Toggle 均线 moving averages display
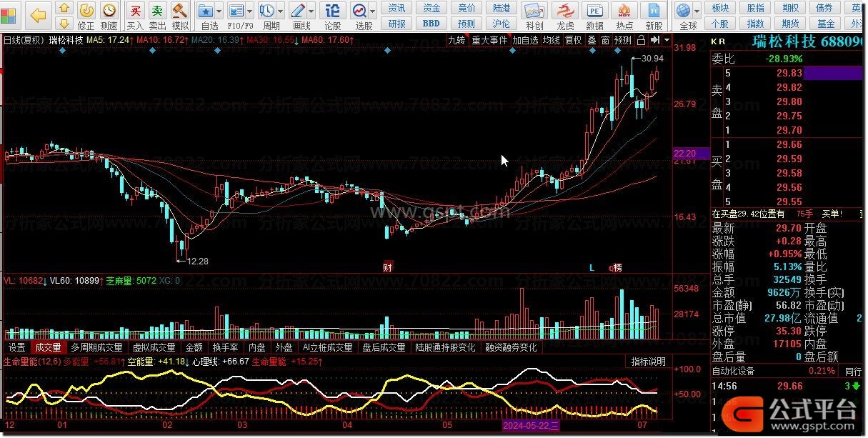The height and width of the screenshot is (438, 868). pos(551,40)
